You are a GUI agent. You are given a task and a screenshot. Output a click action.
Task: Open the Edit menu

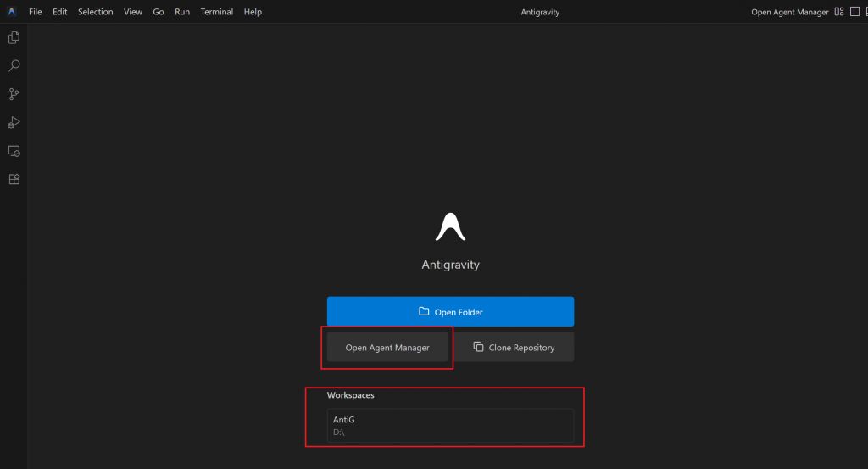pyautogui.click(x=60, y=12)
